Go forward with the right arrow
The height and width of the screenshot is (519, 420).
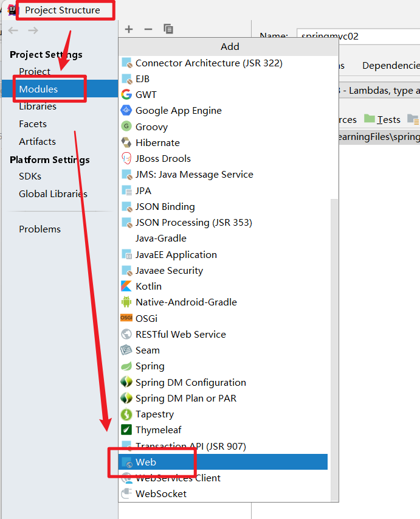(x=33, y=30)
